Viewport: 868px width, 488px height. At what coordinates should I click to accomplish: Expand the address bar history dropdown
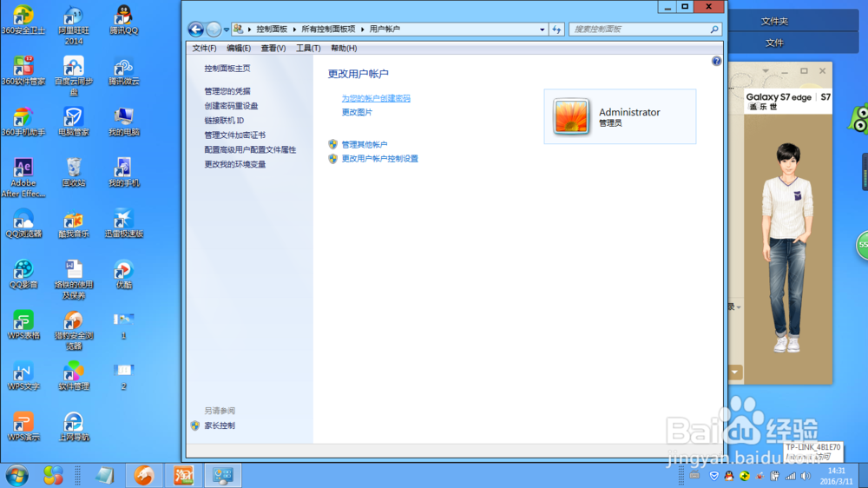point(542,30)
